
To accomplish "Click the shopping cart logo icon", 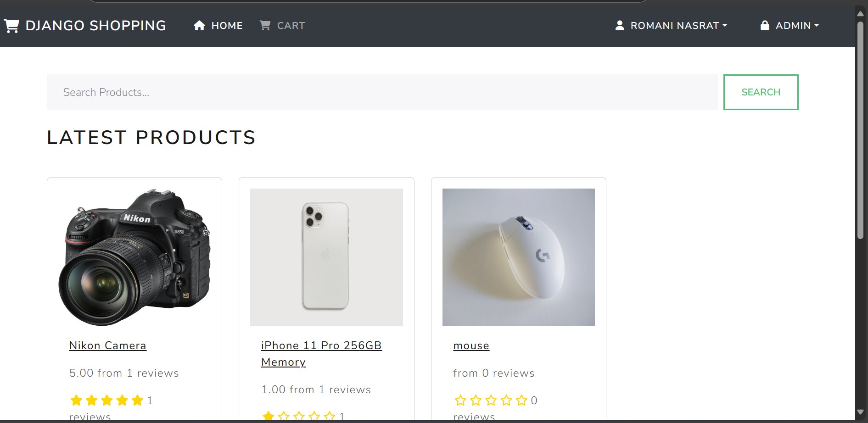I will pos(11,25).
